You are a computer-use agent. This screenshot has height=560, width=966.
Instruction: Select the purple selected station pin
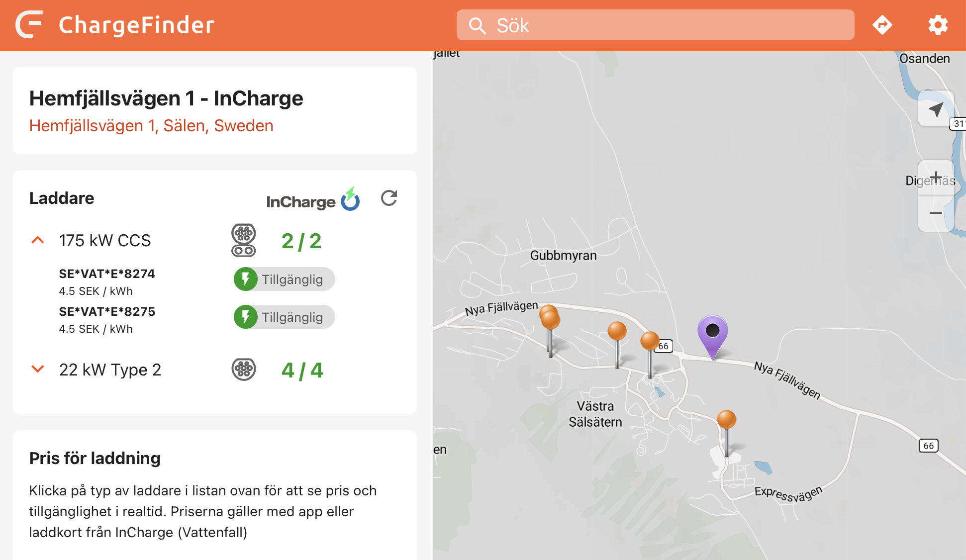pyautogui.click(x=712, y=332)
